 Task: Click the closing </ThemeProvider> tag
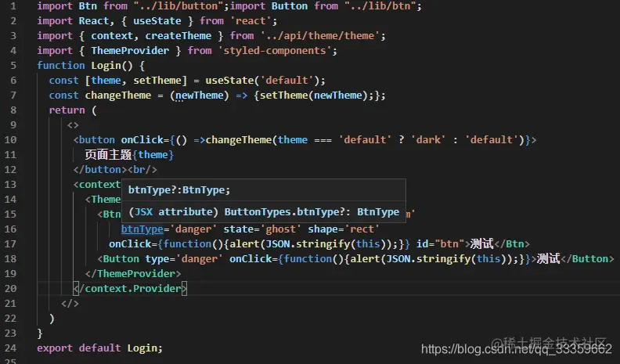point(133,274)
